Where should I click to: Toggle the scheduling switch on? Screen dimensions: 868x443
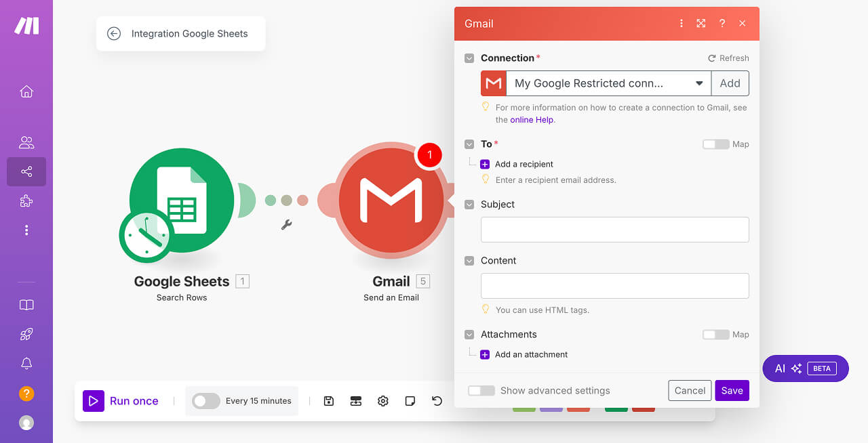coord(206,401)
